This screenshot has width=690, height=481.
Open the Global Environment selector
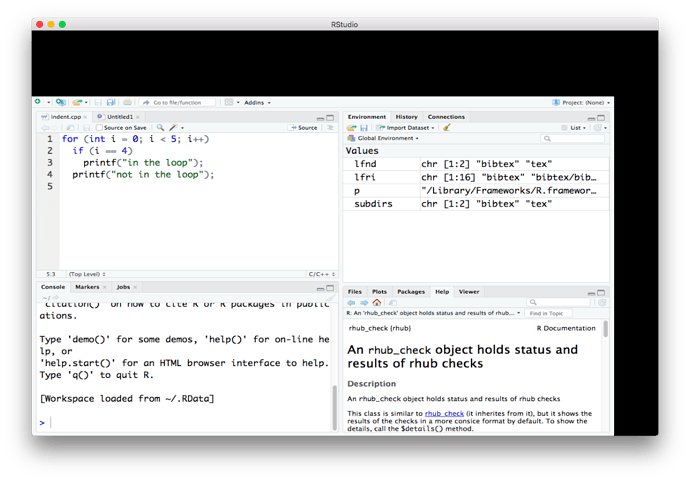click(383, 138)
